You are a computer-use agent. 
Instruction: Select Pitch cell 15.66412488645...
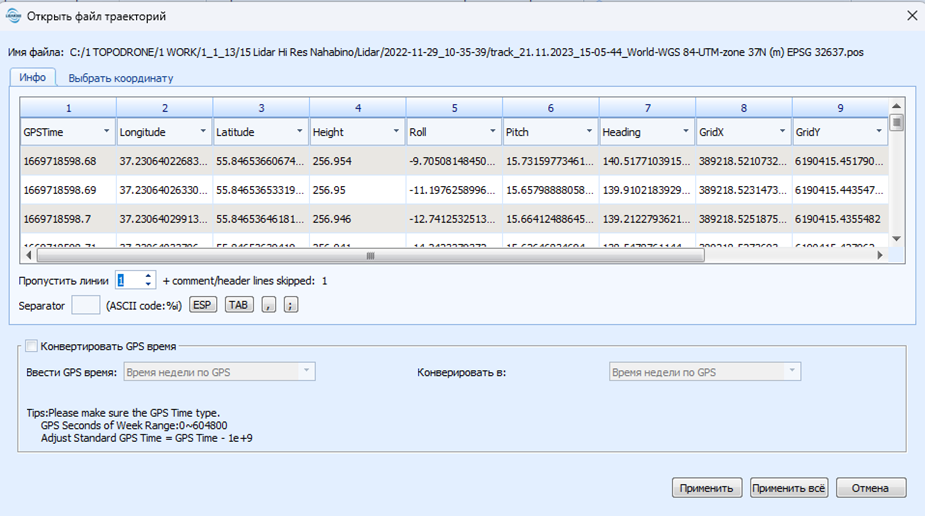550,219
